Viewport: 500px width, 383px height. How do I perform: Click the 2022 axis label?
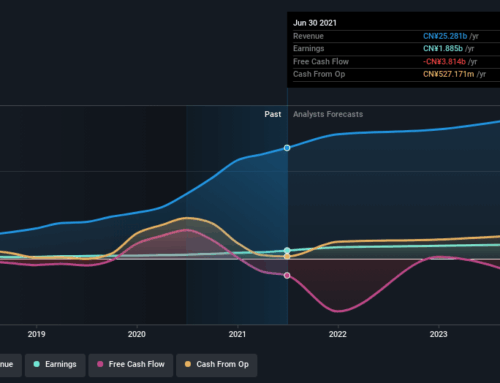(x=338, y=334)
